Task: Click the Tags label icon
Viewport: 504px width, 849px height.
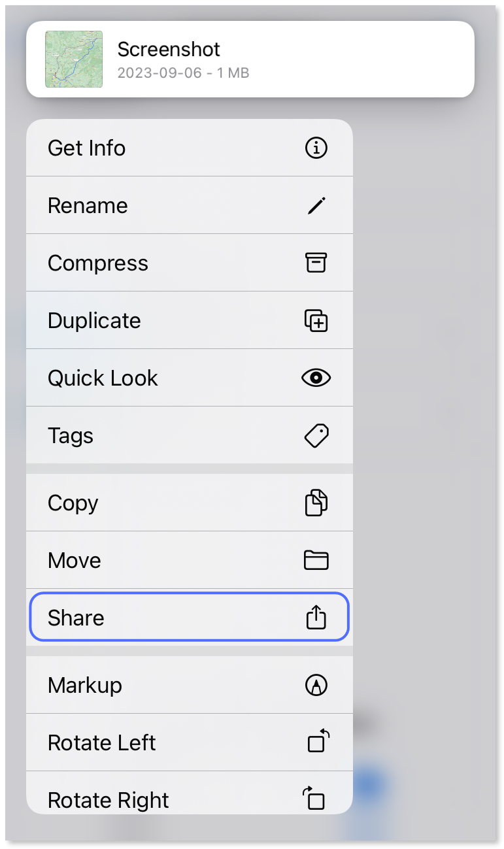Action: (316, 435)
